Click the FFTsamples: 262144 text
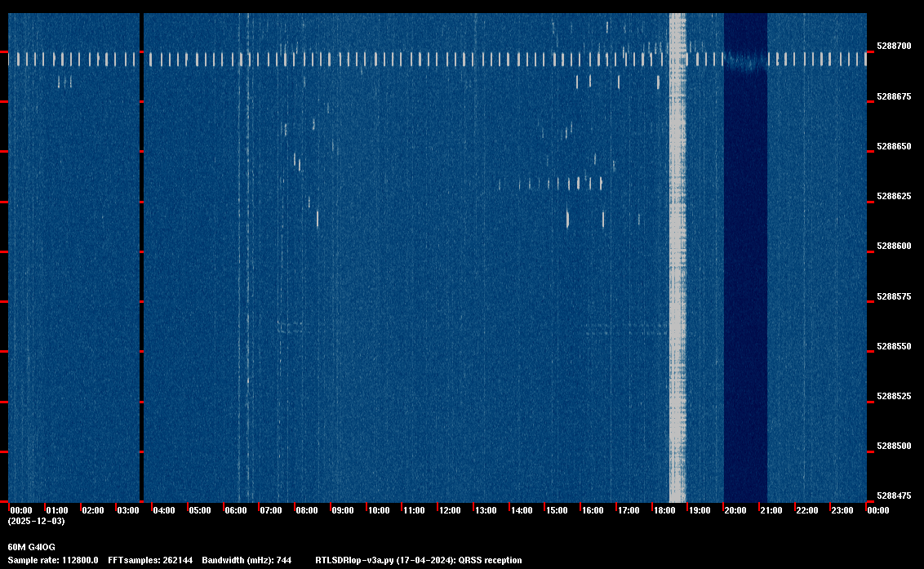Image resolution: width=924 pixels, height=569 pixels. click(150, 560)
